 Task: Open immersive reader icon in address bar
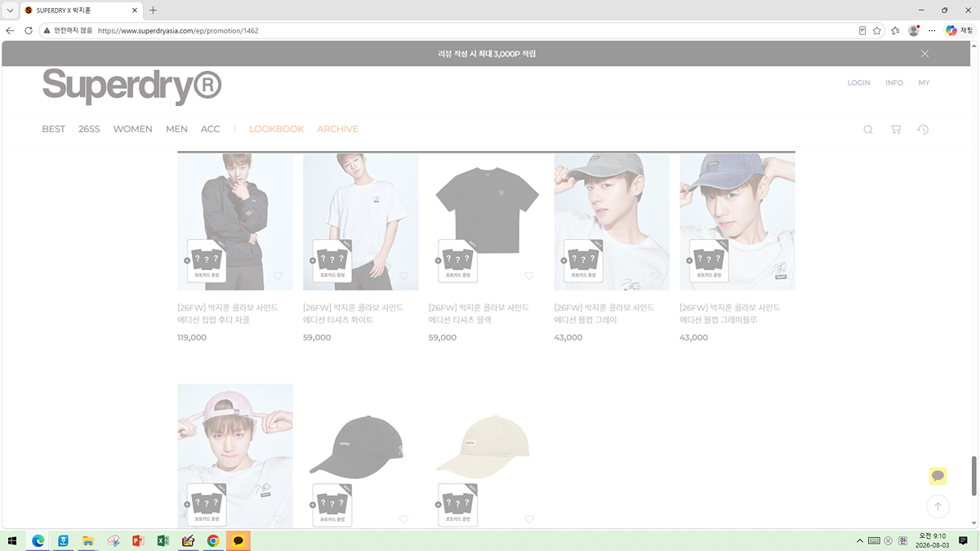click(x=862, y=30)
